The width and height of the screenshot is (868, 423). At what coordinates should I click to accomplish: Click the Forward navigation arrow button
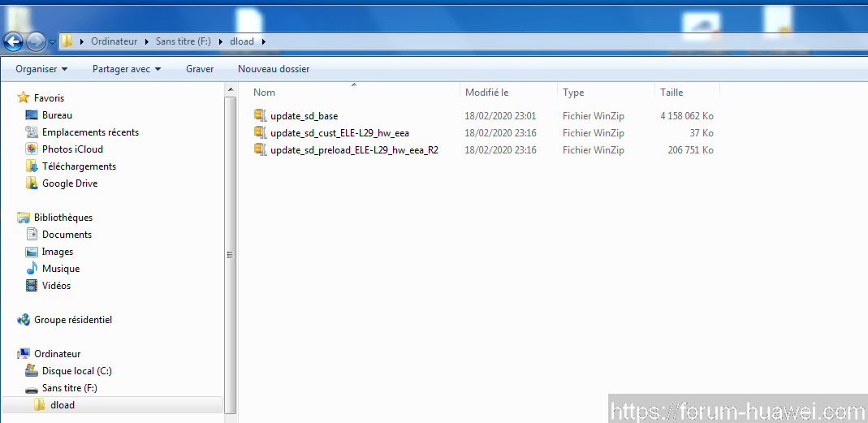[x=36, y=41]
